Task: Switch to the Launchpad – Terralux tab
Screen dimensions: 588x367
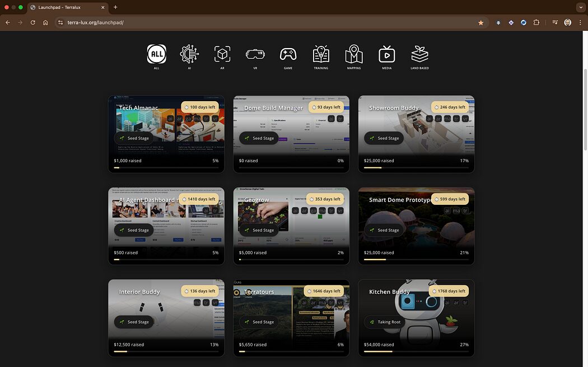Action: pos(67,7)
